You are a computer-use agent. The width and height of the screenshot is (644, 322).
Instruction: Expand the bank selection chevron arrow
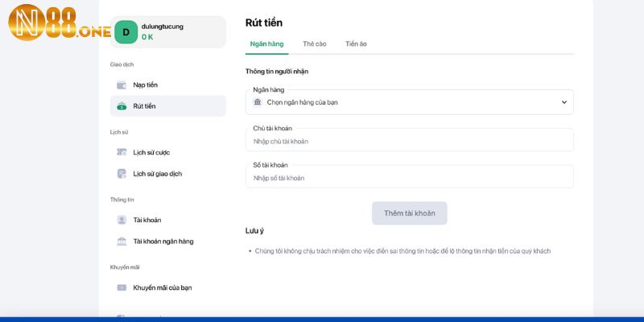click(x=563, y=102)
